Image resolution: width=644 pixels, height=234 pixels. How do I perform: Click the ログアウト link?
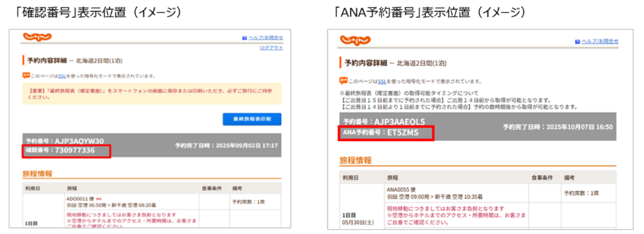[x=271, y=48]
